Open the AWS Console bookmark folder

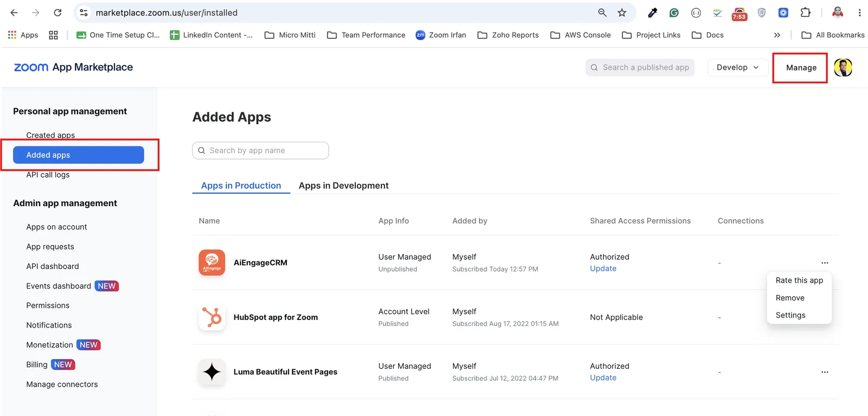click(580, 35)
